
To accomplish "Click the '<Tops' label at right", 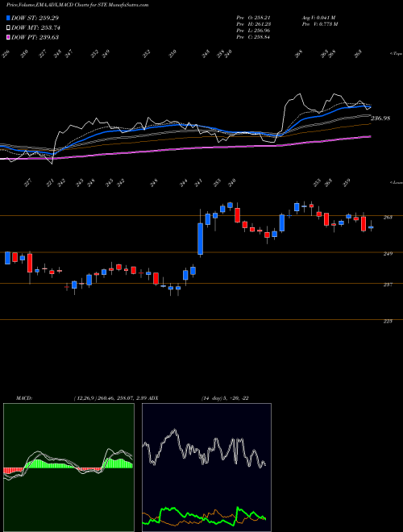I will (396, 54).
